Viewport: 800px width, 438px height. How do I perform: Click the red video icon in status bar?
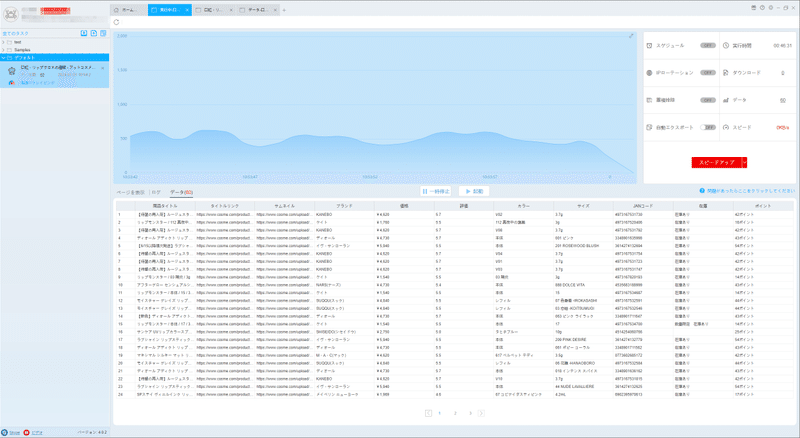coord(27,432)
